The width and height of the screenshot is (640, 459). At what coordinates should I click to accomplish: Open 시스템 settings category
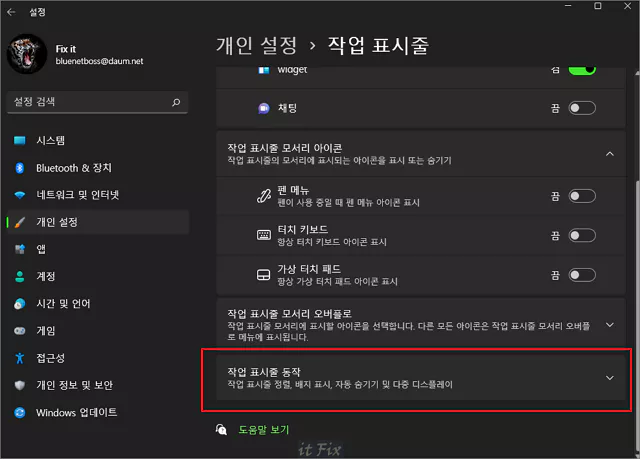pos(98,141)
